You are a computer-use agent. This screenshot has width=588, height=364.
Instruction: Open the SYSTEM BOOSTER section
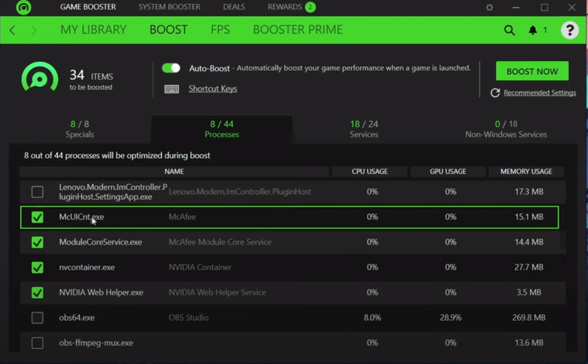(169, 7)
